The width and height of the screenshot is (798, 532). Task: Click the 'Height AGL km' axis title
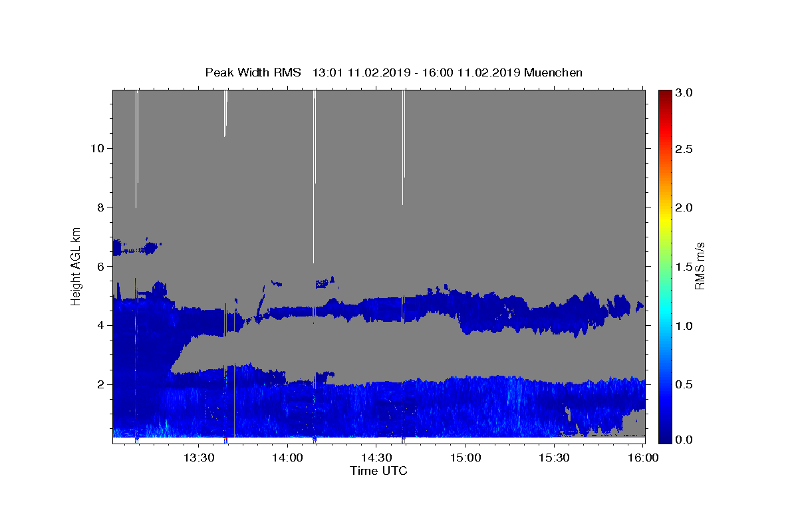[x=76, y=265]
